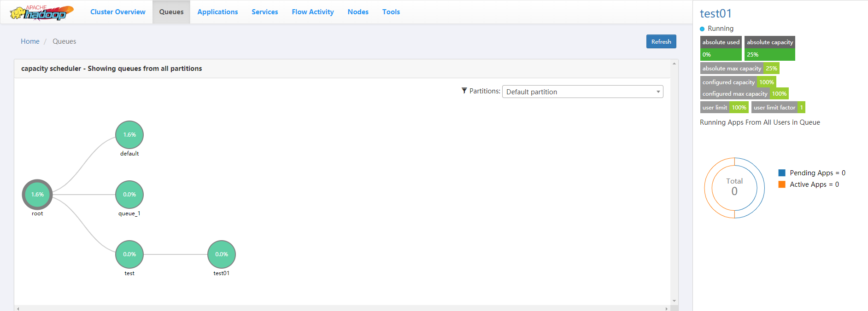The width and height of the screenshot is (868, 311).
Task: Click the 'user limit' label
Action: [715, 107]
